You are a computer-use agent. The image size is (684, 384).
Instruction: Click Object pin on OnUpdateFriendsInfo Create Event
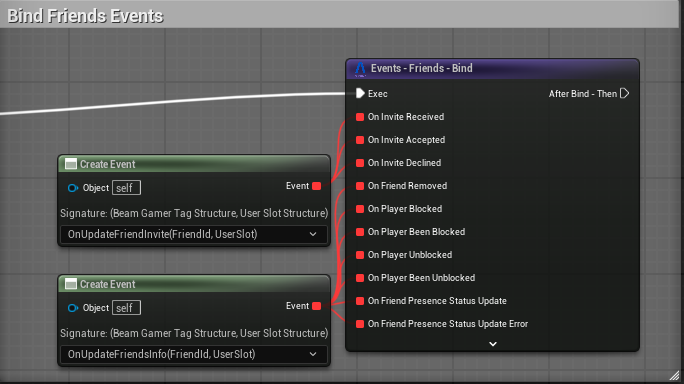[72, 308]
